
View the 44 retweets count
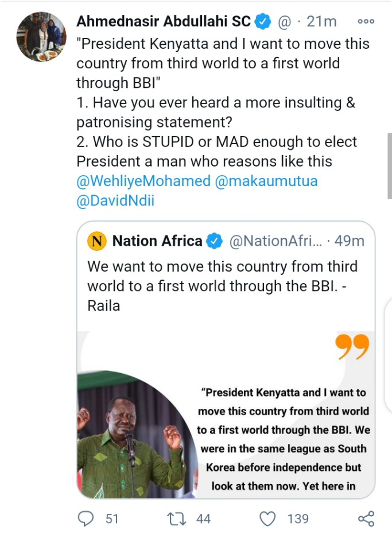[204, 518]
